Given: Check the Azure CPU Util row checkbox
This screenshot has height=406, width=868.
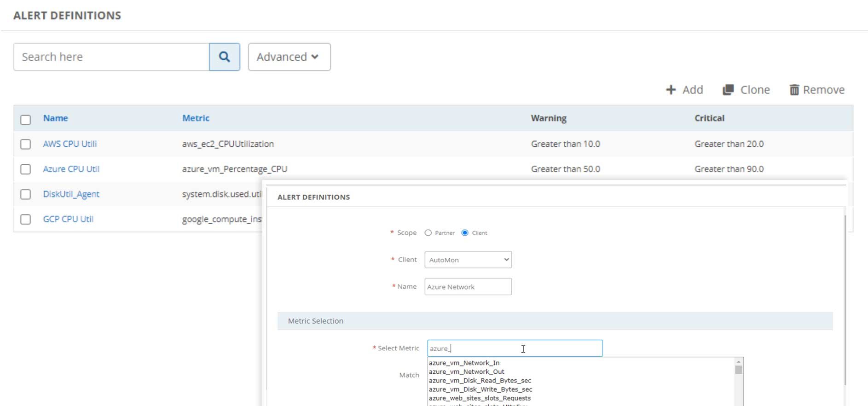Looking at the screenshot, I should click(x=26, y=169).
